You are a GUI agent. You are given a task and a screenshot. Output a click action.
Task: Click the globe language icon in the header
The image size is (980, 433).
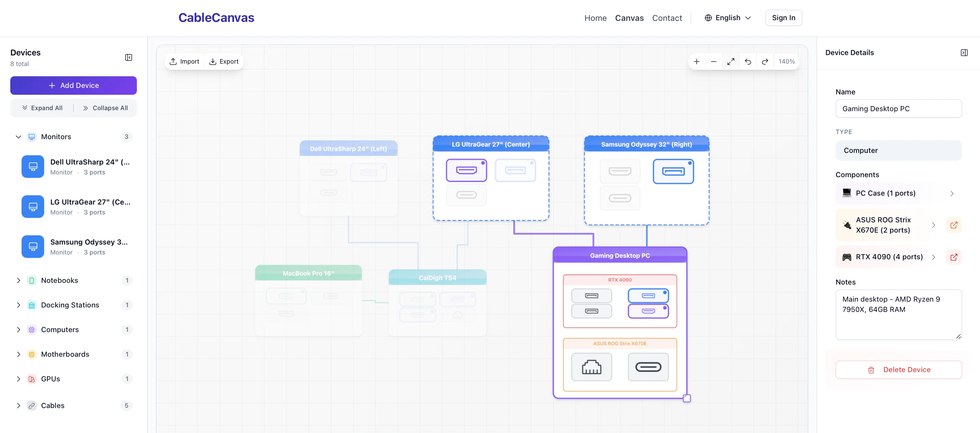708,17
